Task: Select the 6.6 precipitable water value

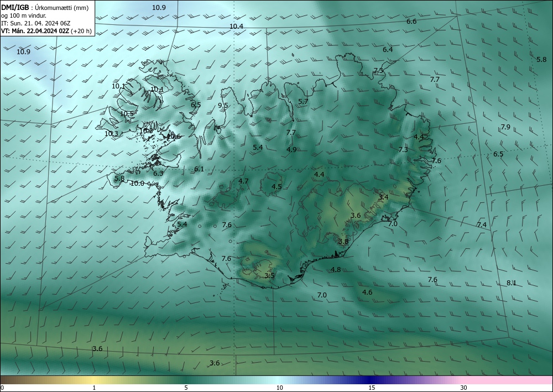Action: click(x=411, y=21)
